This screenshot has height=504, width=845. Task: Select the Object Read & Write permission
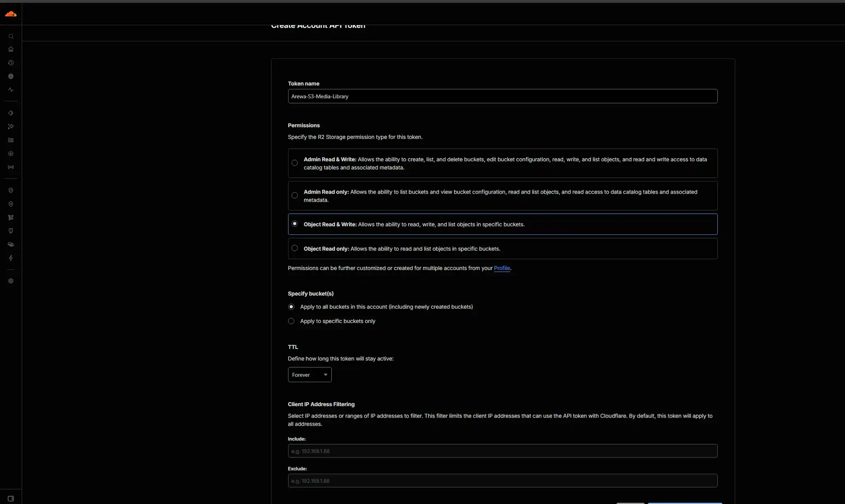pos(503,224)
